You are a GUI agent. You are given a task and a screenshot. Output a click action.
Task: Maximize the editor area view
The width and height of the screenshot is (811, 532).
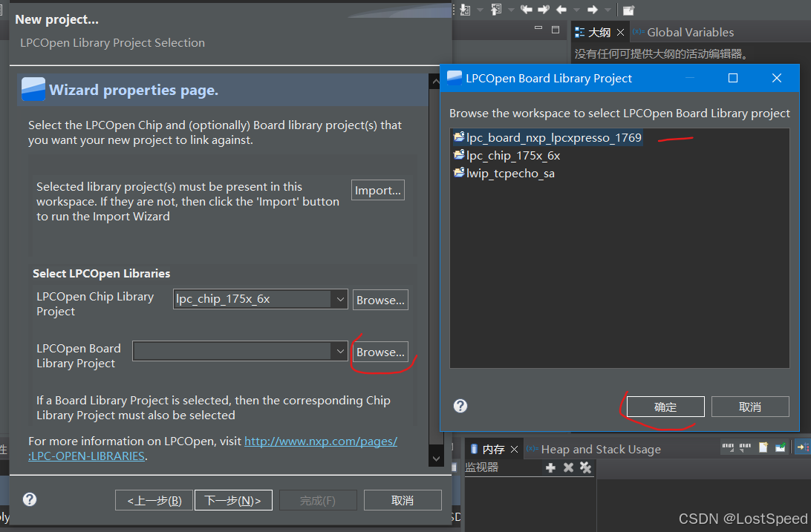tap(556, 30)
